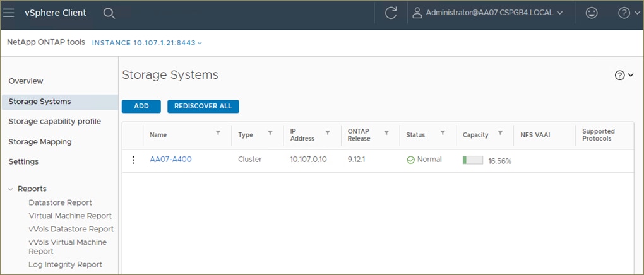The width and height of the screenshot is (644, 275).
Task: Click the vSphere Client title
Action: coord(56,13)
